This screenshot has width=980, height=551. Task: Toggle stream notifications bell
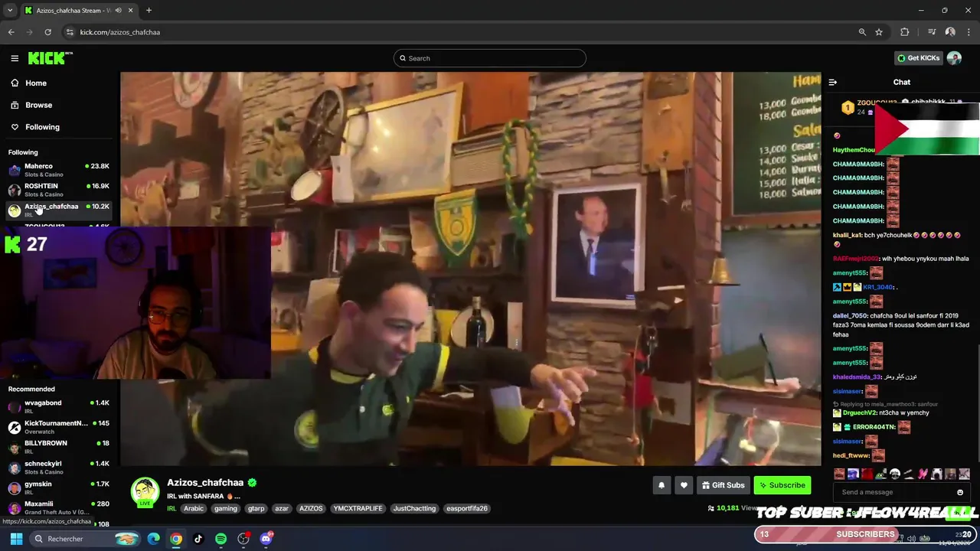click(x=661, y=485)
